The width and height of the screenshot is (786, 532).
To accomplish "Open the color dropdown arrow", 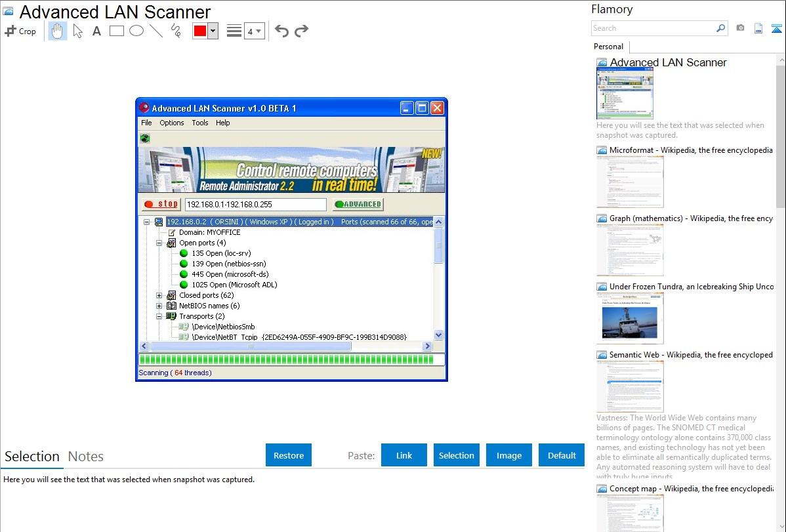I will 213,31.
